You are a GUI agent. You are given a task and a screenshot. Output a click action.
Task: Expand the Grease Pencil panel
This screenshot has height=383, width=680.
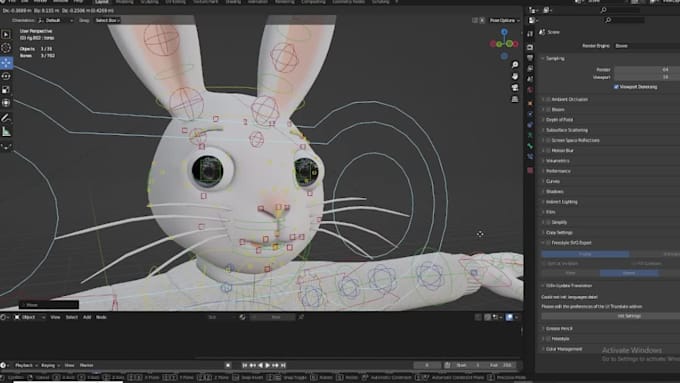[559, 328]
